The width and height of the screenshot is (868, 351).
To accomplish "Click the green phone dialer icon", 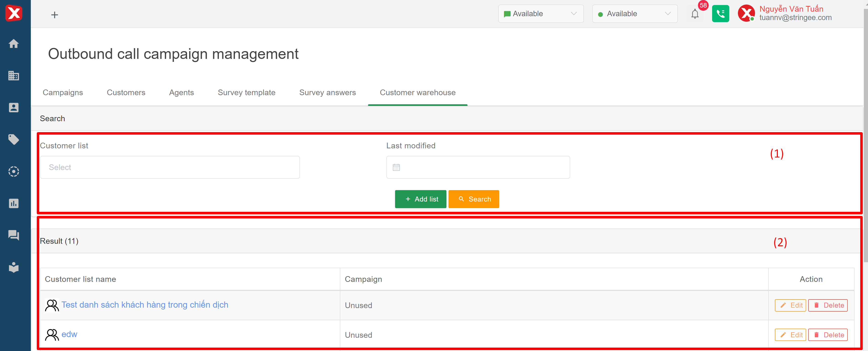I will click(720, 14).
